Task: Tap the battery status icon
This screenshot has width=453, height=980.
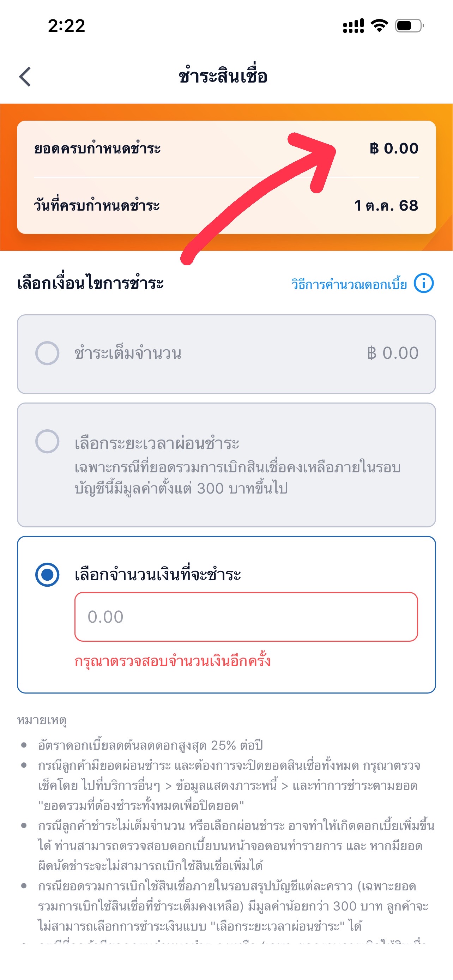Action: point(409,25)
